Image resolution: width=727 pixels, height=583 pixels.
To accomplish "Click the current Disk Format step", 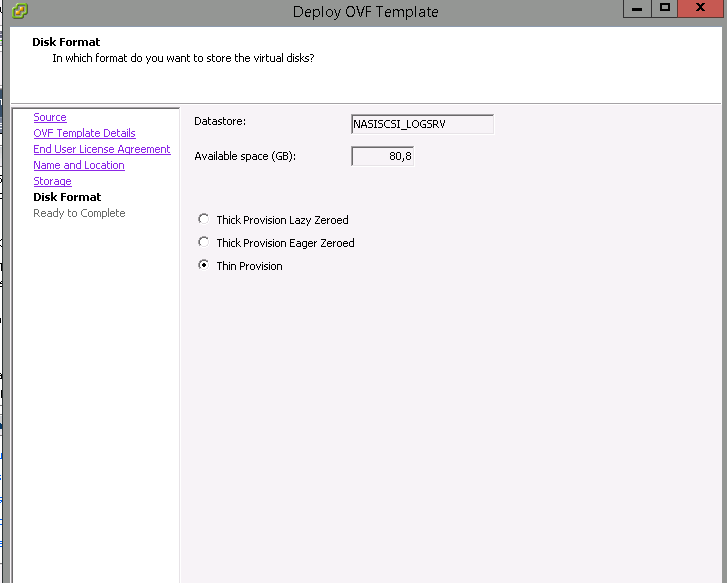I will [67, 198].
